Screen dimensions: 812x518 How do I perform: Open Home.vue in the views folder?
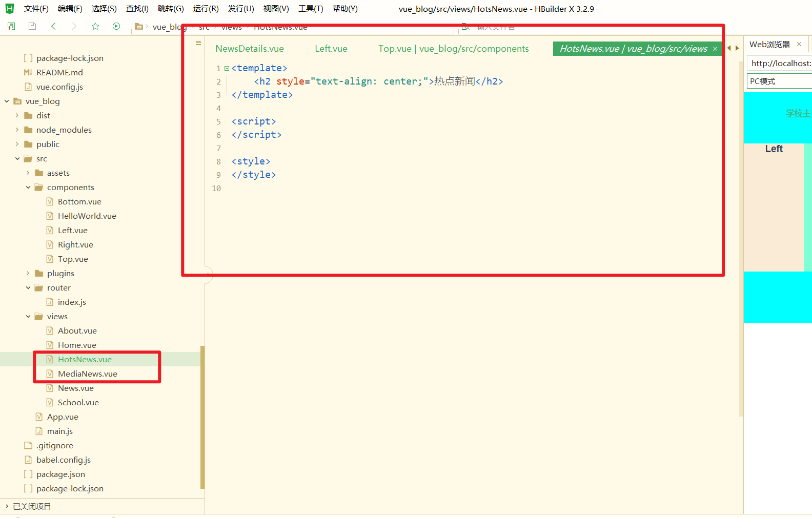point(77,345)
